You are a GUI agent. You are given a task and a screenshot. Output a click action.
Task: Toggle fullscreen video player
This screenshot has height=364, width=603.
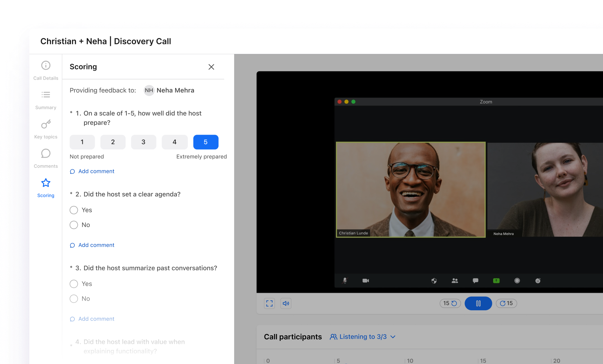coord(269,303)
